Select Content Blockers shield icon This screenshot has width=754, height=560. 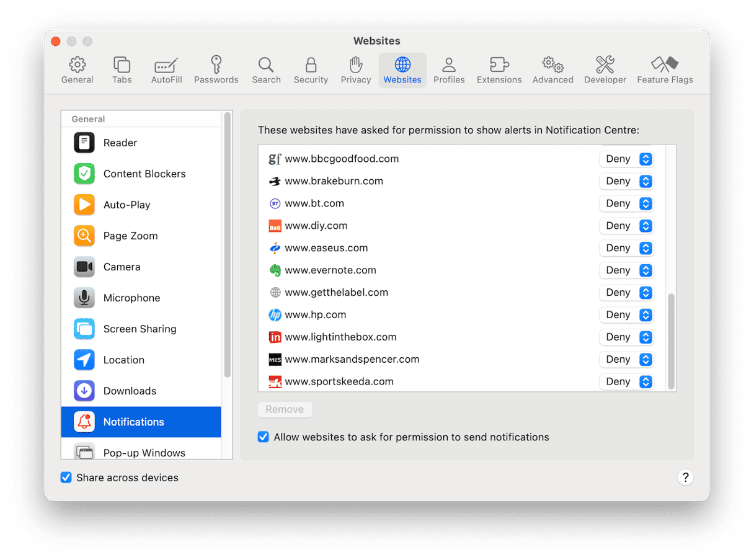tap(84, 174)
